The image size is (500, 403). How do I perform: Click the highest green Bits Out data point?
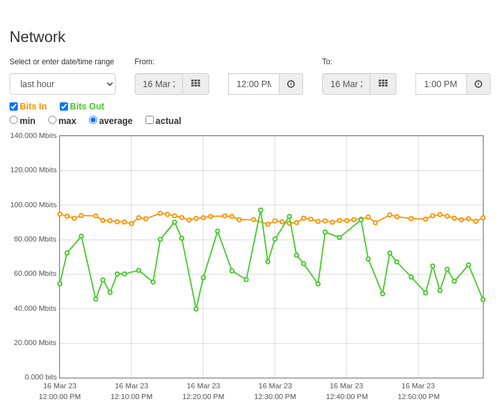(x=261, y=210)
